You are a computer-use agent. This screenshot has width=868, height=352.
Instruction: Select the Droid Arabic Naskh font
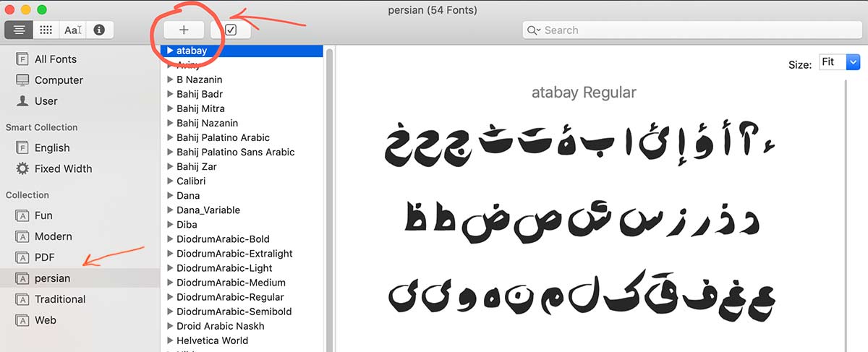[220, 326]
